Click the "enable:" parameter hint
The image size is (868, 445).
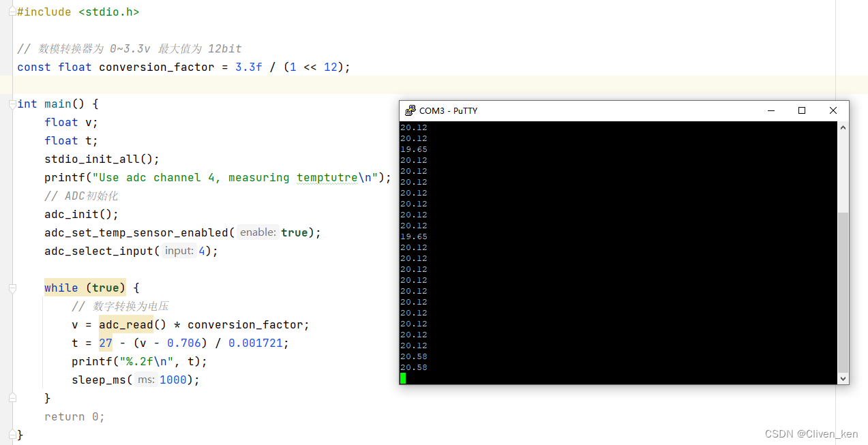(258, 233)
